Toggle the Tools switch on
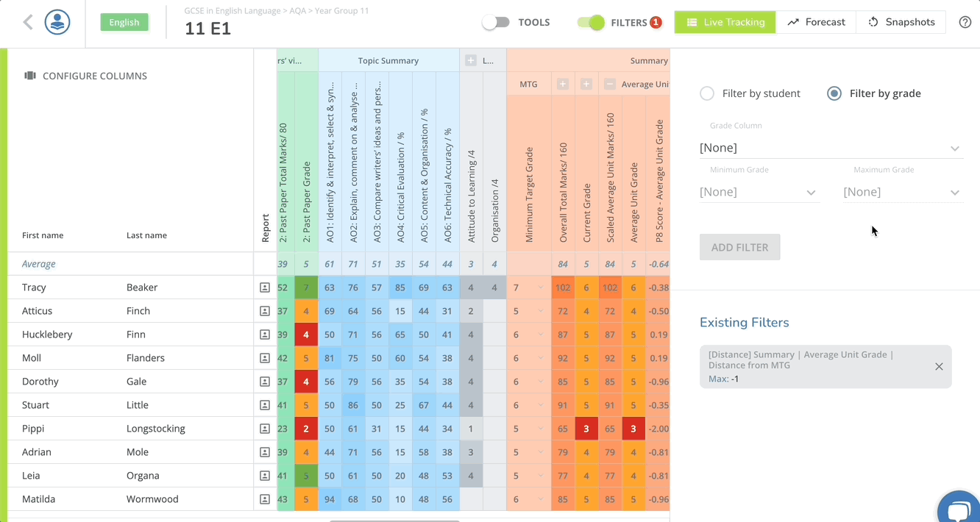The height and width of the screenshot is (522, 980). coord(496,22)
